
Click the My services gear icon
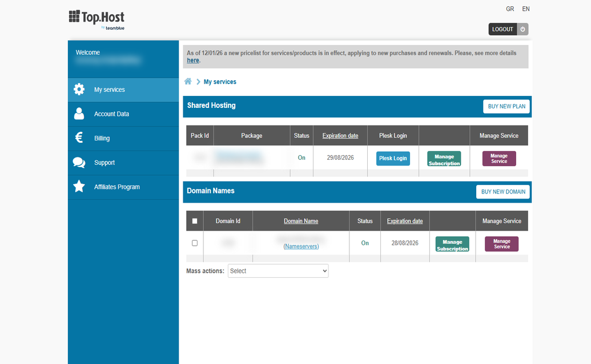click(79, 89)
